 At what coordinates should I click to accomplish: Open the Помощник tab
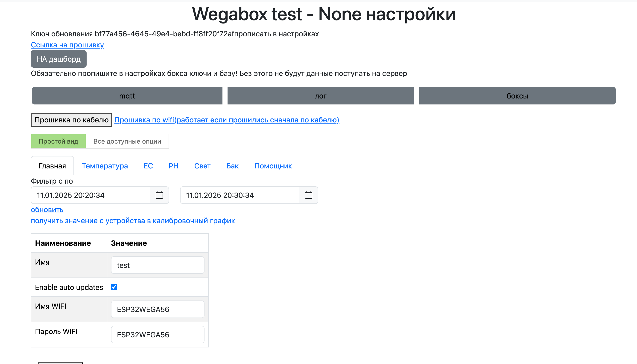[x=273, y=166]
